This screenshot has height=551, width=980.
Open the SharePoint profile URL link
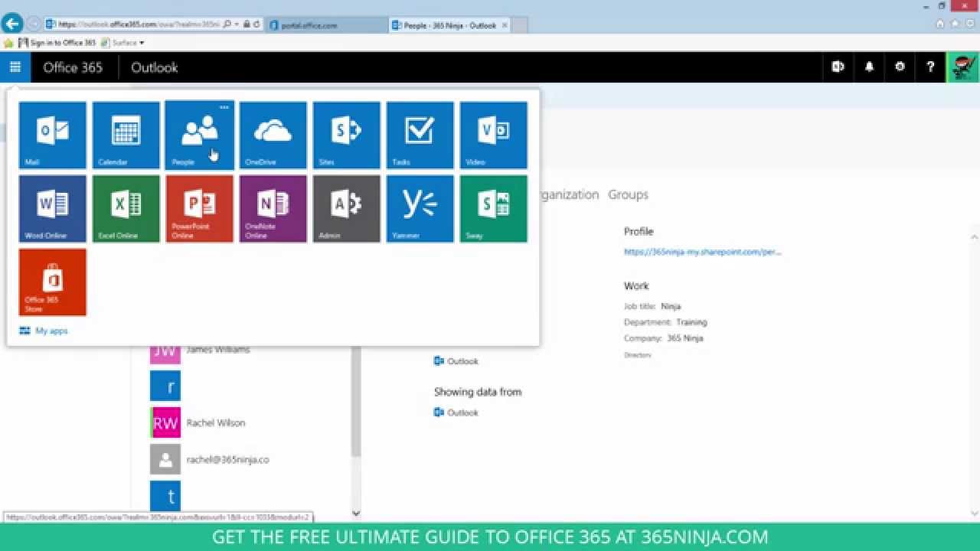point(703,252)
